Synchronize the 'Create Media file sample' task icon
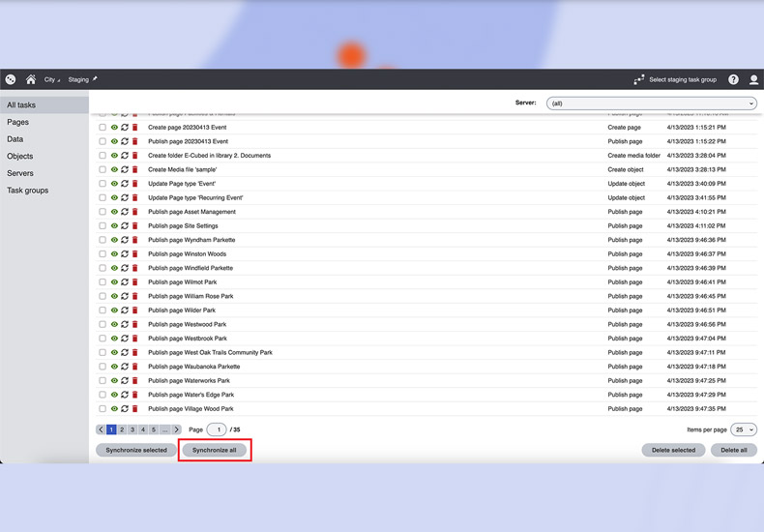 pos(125,169)
